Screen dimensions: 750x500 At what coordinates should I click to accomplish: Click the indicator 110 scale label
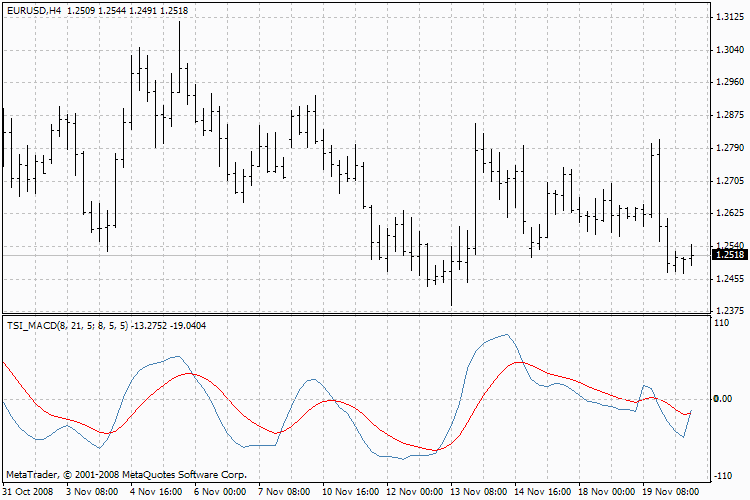(x=721, y=323)
